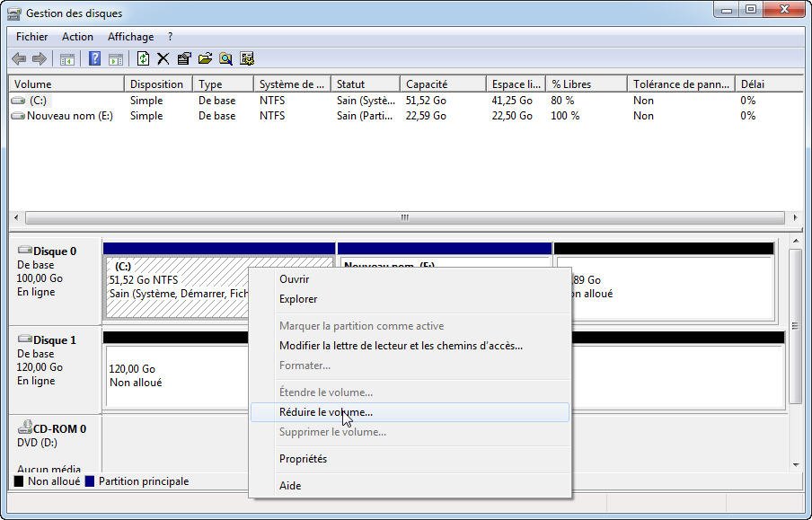Click the magnifying glass explore icon
Image resolution: width=812 pixels, height=520 pixels.
[225, 59]
